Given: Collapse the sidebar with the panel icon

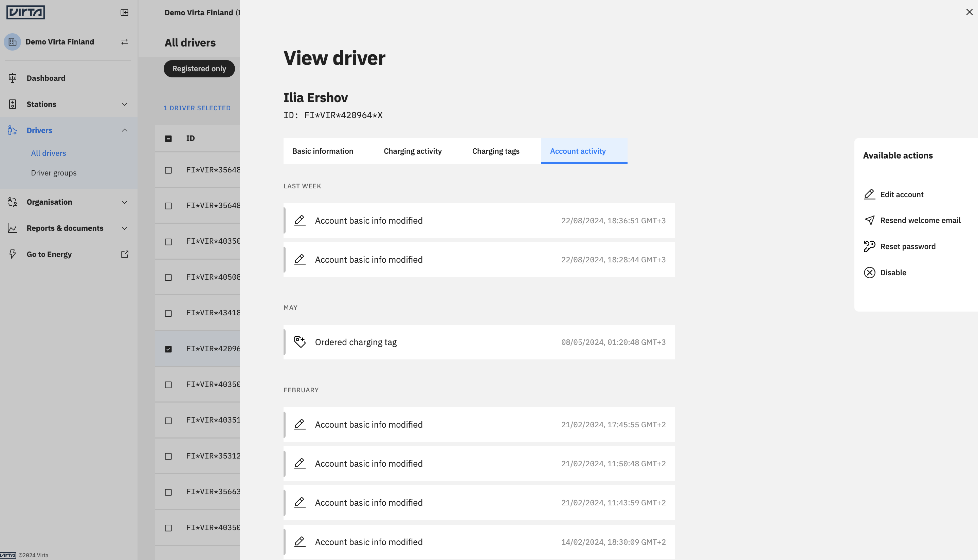Looking at the screenshot, I should [124, 13].
